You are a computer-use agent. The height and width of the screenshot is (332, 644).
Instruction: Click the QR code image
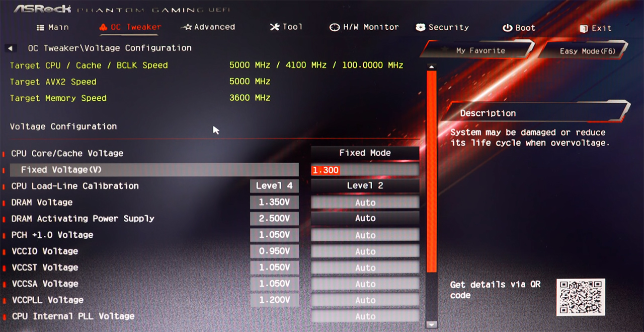pyautogui.click(x=581, y=297)
